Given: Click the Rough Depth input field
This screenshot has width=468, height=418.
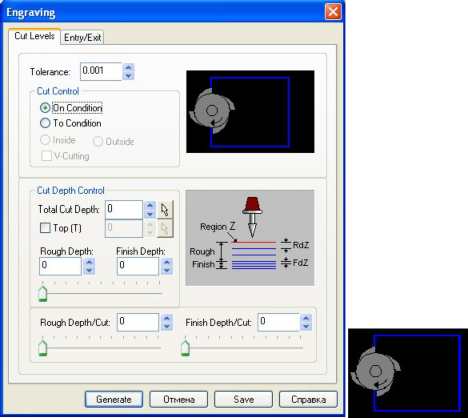Looking at the screenshot, I should tap(60, 266).
